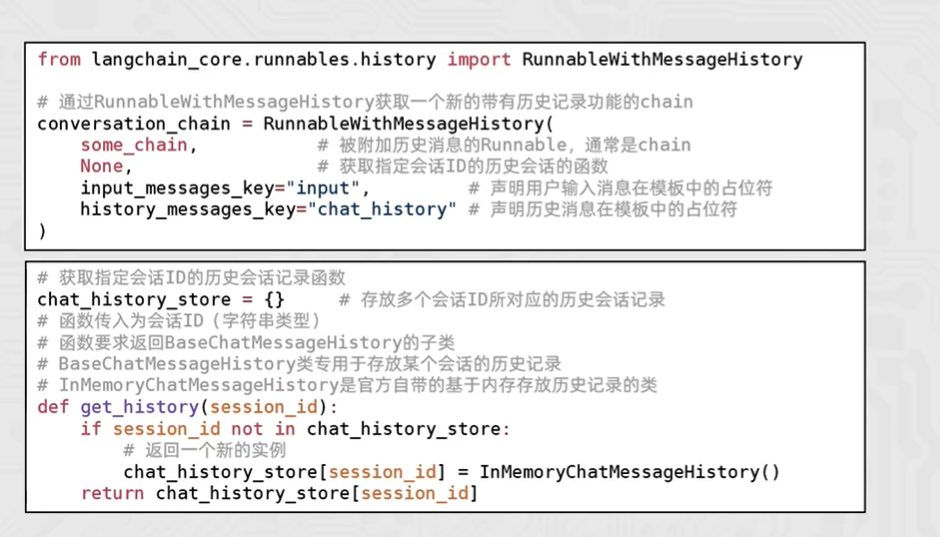The height and width of the screenshot is (537, 940).
Task: Click the "input" string value
Action: coord(328,188)
